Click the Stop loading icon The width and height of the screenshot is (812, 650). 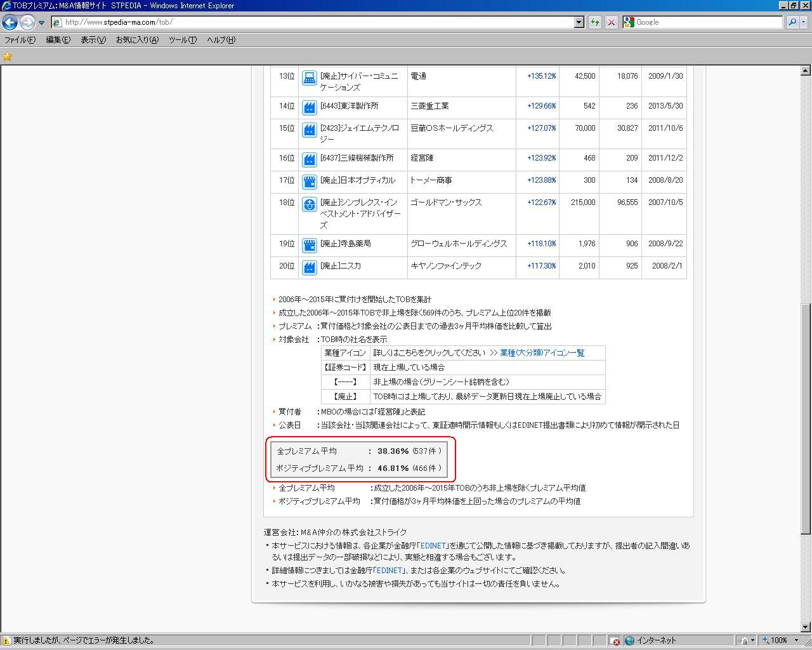611,22
